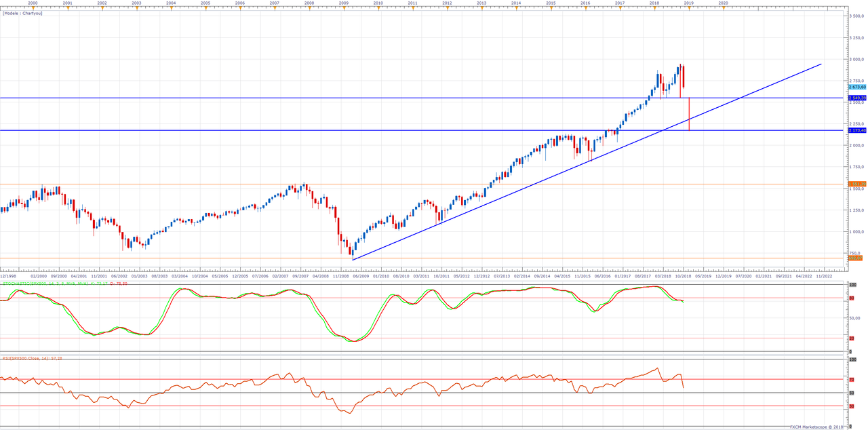Click the red vertical projection line near 2019
Screen dimensions: 868x430
(689, 114)
